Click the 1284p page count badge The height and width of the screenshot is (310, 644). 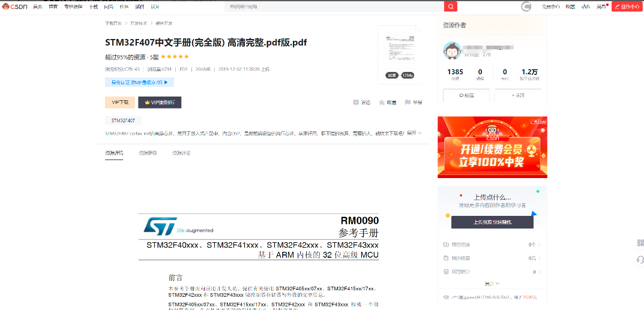408,76
